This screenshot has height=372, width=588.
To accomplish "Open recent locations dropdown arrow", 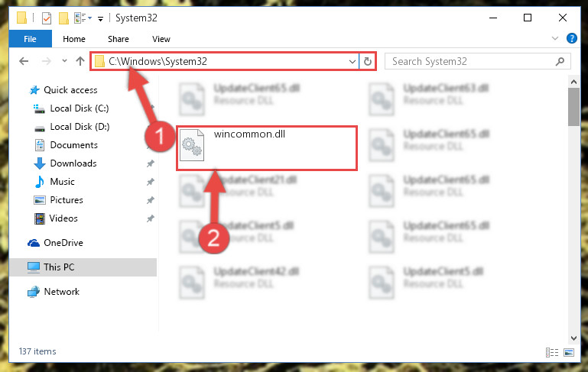I will pyautogui.click(x=64, y=60).
